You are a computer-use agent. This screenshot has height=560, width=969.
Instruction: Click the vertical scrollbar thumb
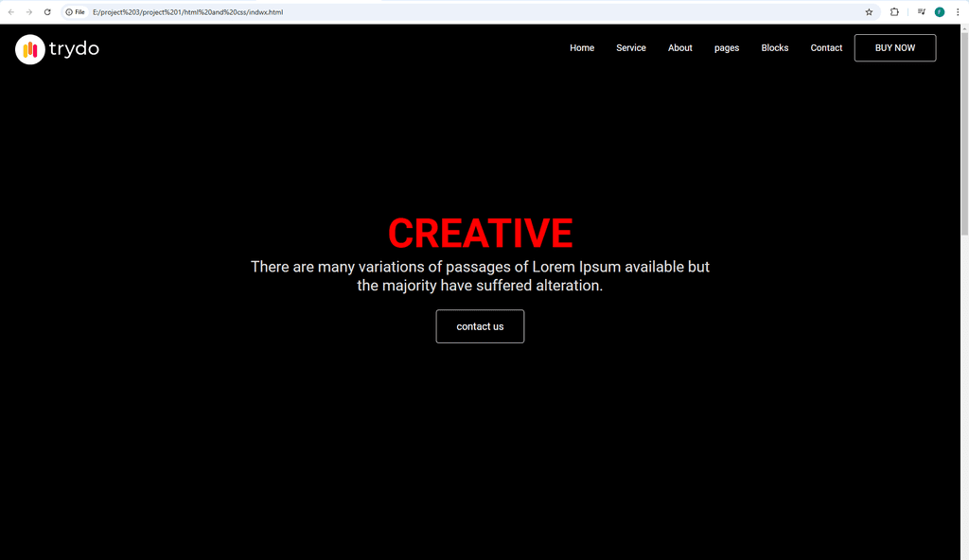coord(964,132)
